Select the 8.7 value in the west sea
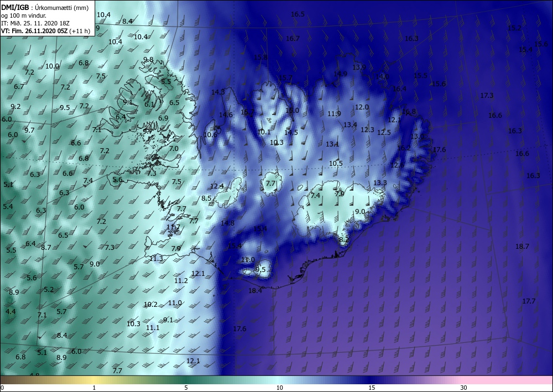553x392 pixels. pos(46,248)
